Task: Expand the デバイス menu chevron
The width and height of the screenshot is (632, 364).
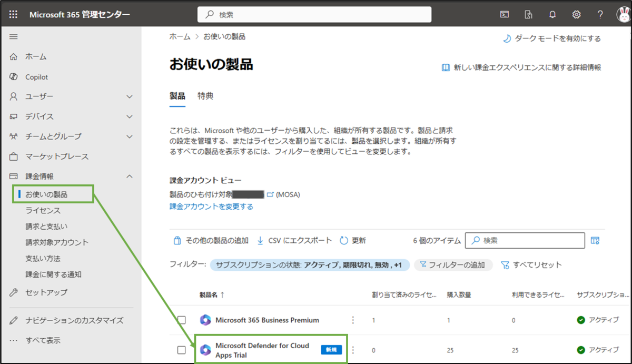Action: pos(130,116)
